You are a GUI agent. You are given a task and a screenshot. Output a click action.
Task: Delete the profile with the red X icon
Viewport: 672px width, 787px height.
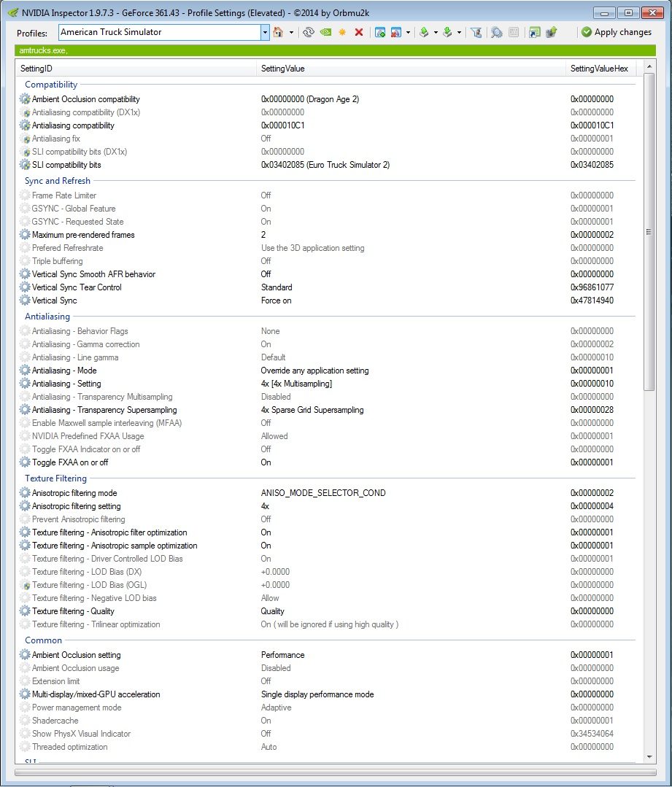358,32
